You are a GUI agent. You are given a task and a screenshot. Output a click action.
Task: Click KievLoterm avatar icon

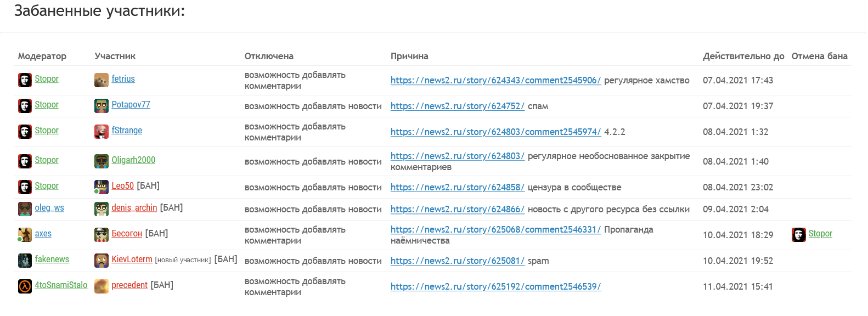pos(102,261)
